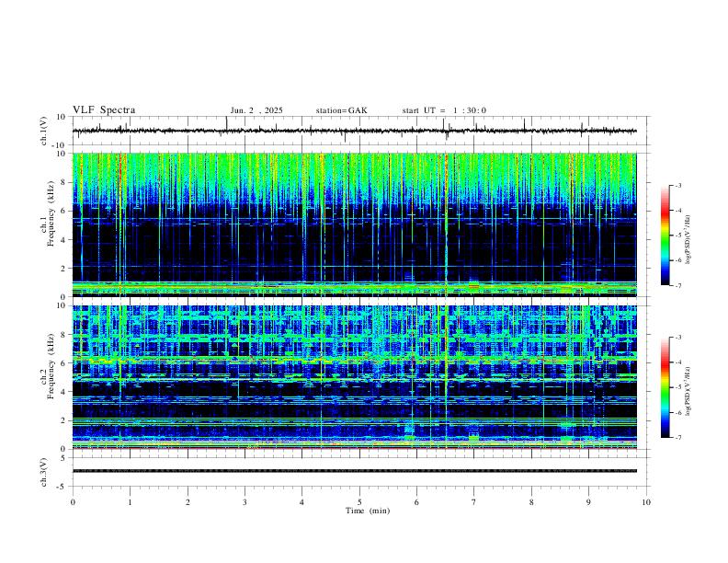728x563 pixels.
Task: Click the "Time (min)" axis title
Action: pyautogui.click(x=368, y=511)
